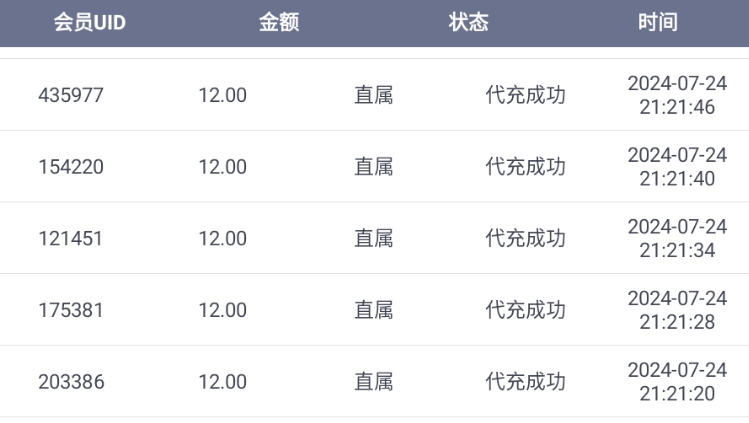Select member UID 154220
This screenshot has height=423, width=749.
(71, 167)
